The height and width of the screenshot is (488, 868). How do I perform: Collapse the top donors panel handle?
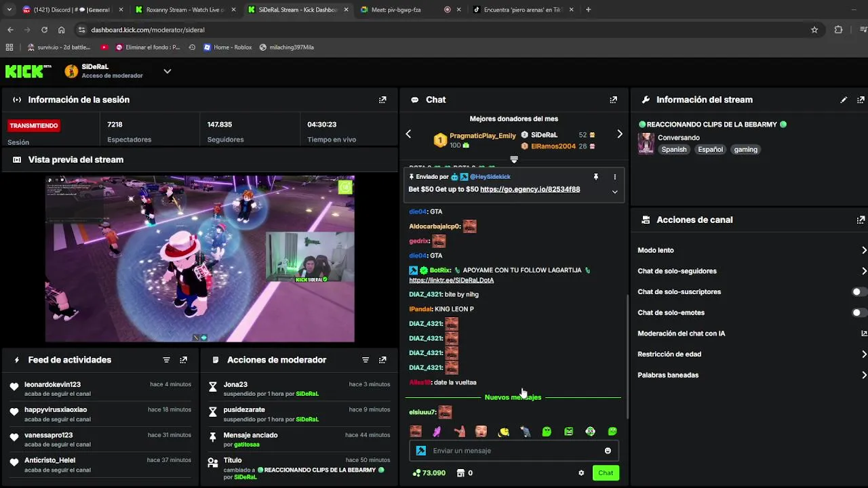pos(514,160)
